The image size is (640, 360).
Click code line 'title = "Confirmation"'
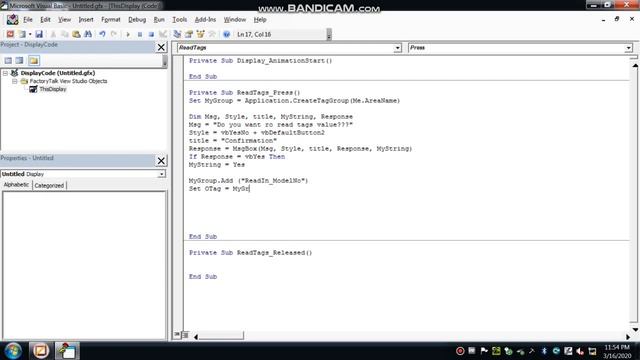pos(233,140)
